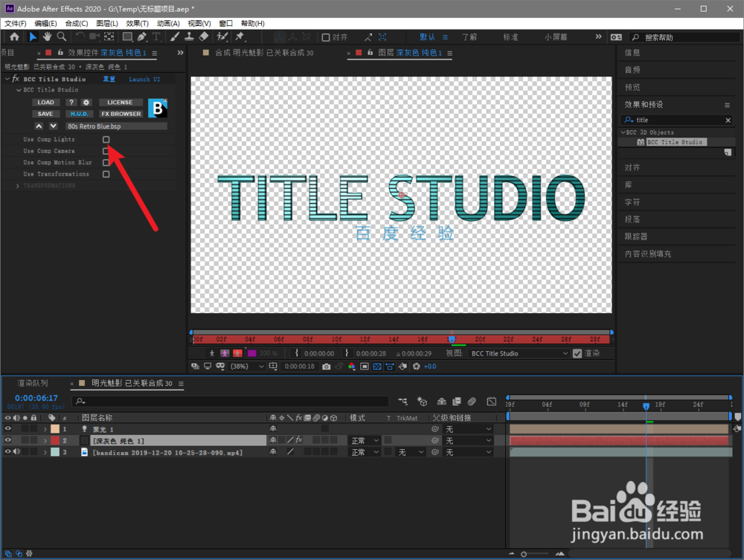Enable Use Comp Camera checkbox
This screenshot has height=560, width=744.
(x=106, y=151)
